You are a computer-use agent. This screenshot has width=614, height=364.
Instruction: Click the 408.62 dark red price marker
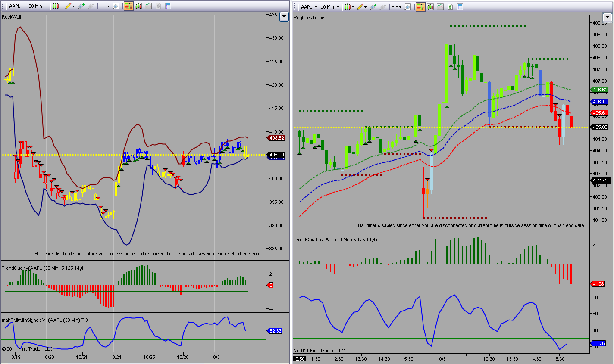276,138
